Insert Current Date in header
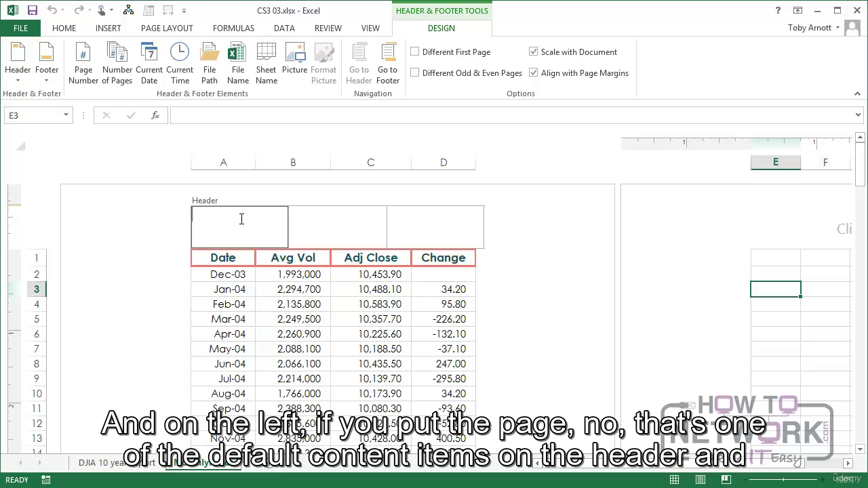The width and height of the screenshot is (868, 488). click(x=149, y=63)
